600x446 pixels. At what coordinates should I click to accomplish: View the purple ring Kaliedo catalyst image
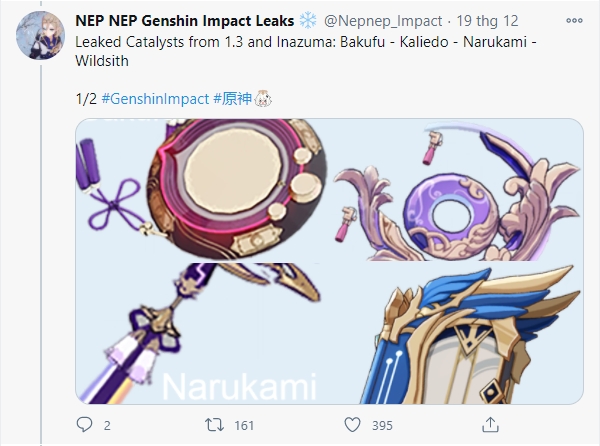click(457, 190)
